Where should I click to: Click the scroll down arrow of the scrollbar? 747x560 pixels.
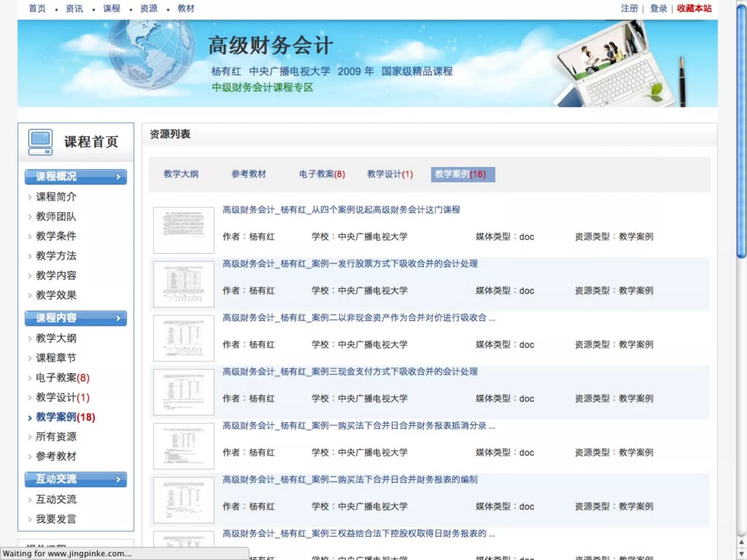click(x=741, y=553)
